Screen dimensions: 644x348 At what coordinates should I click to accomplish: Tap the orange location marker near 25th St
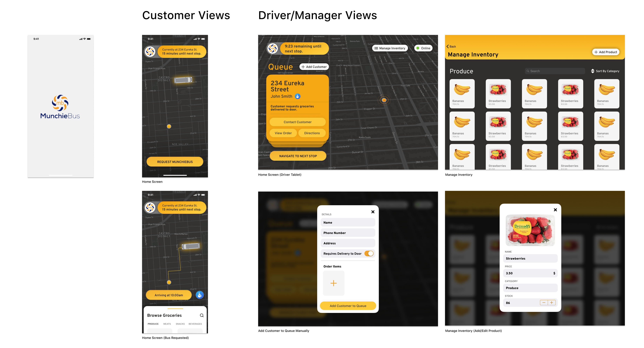(x=384, y=100)
